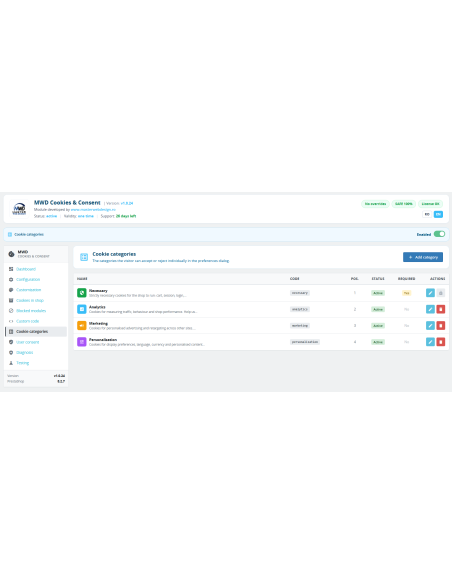Click the purple Personalisation category icon
This screenshot has width=452, height=584.
pos(82,342)
